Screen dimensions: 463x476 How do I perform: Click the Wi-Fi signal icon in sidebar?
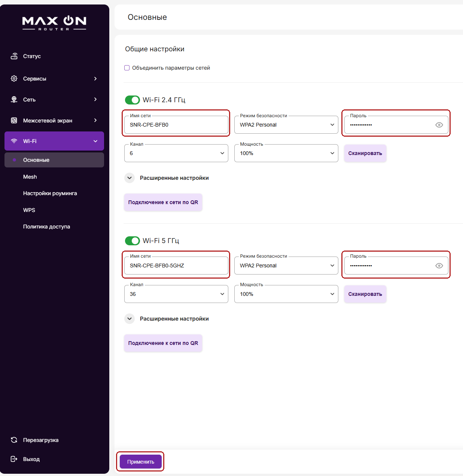tap(14, 141)
